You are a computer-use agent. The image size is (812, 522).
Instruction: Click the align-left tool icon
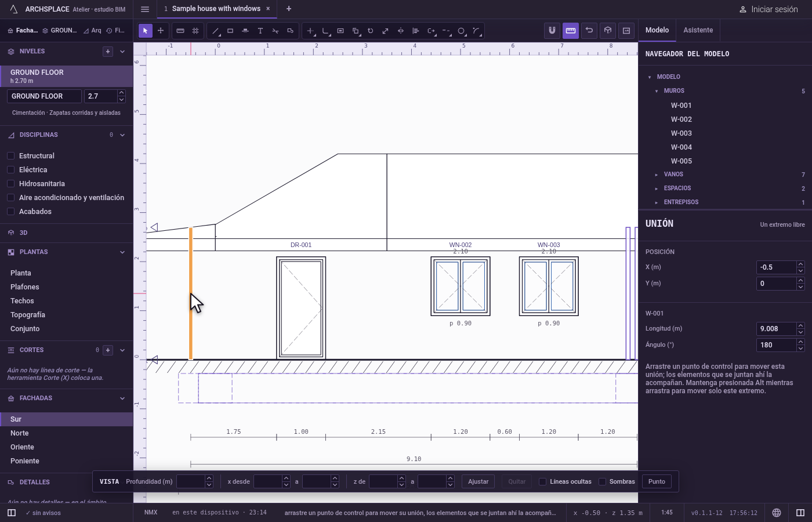416,31
